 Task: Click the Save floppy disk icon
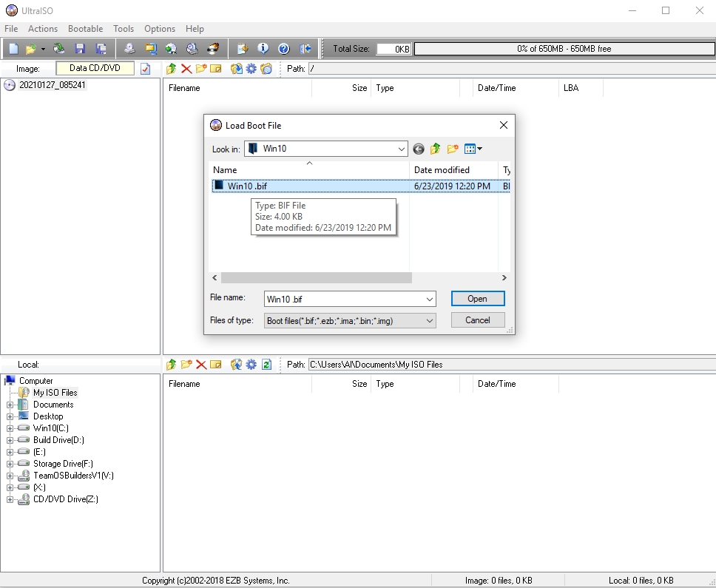[80, 48]
